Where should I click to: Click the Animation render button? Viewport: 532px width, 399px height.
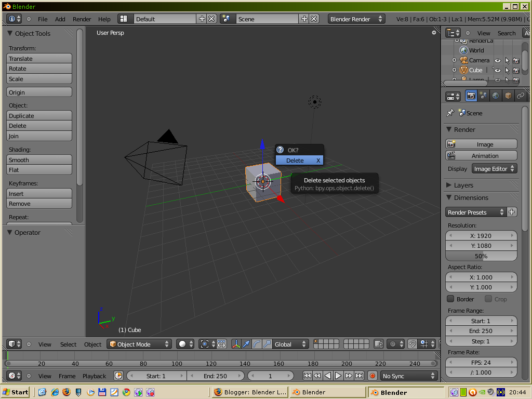(x=481, y=155)
